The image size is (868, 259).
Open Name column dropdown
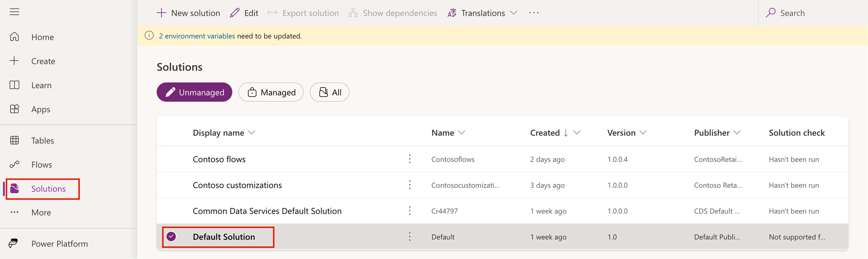pyautogui.click(x=462, y=133)
